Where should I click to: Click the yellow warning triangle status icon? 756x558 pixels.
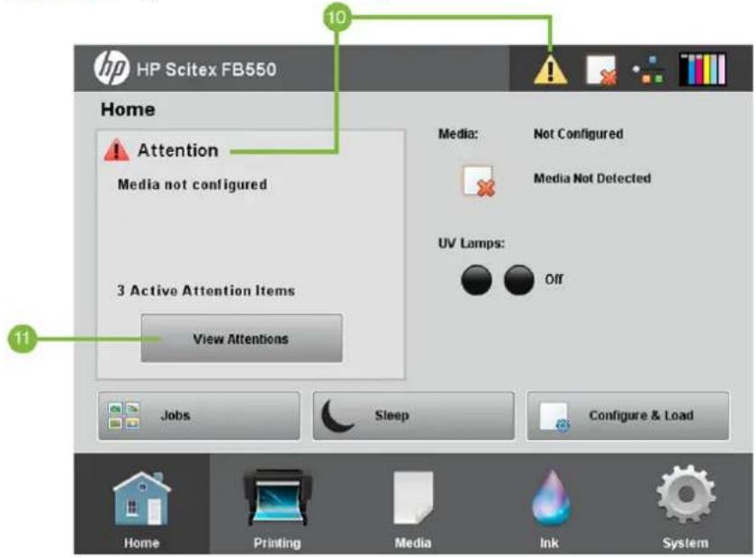coord(550,69)
